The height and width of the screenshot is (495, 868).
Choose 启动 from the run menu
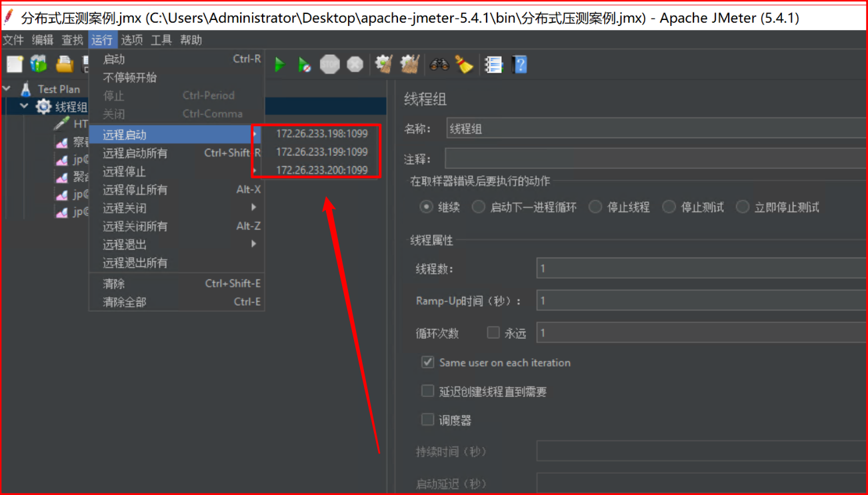pos(177,59)
